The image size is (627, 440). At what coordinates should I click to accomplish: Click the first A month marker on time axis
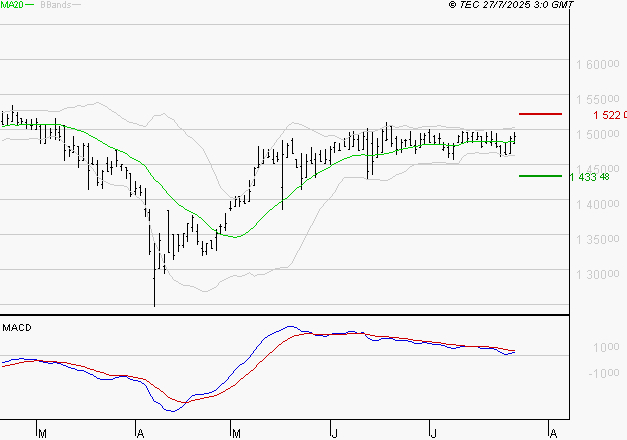click(x=138, y=433)
